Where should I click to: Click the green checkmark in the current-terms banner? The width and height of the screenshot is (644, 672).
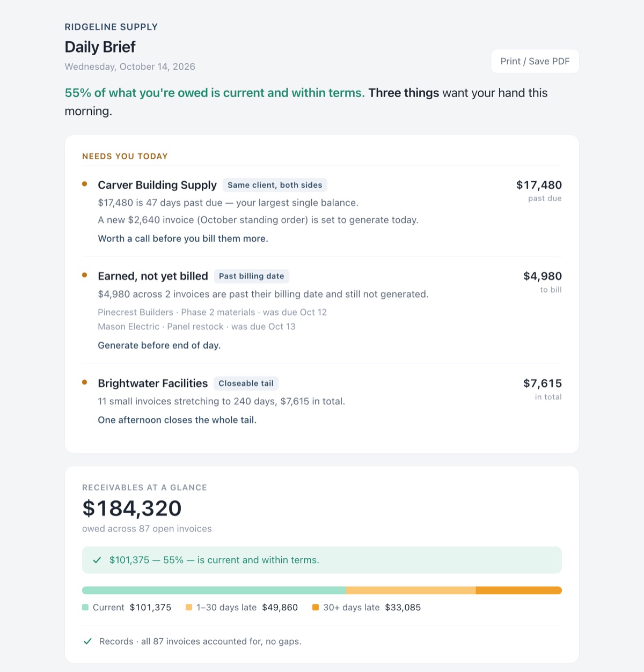[97, 560]
